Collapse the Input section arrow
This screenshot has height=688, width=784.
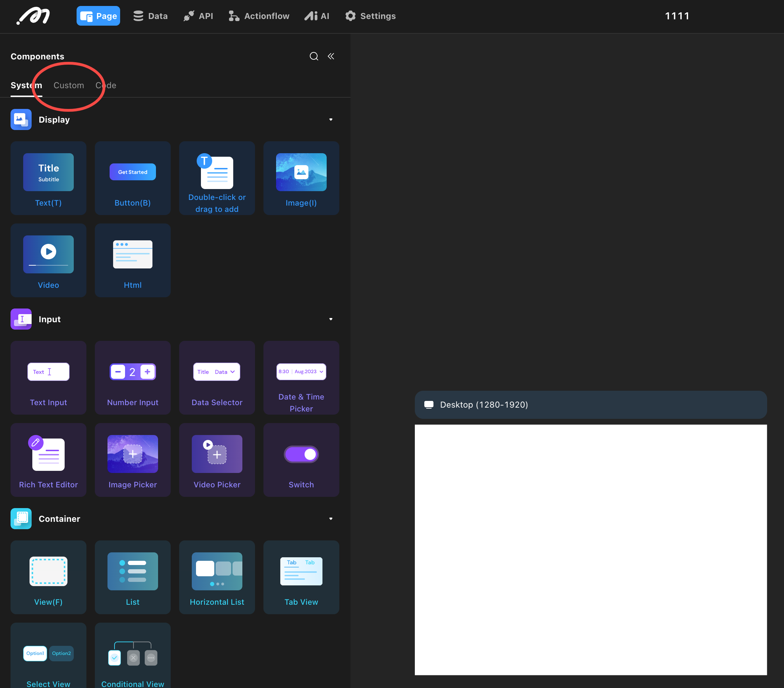coord(331,319)
